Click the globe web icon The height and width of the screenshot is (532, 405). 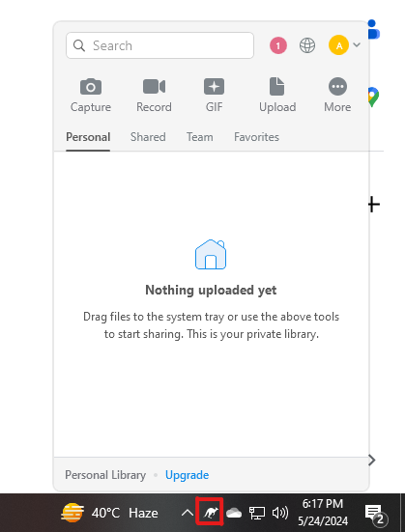307,45
